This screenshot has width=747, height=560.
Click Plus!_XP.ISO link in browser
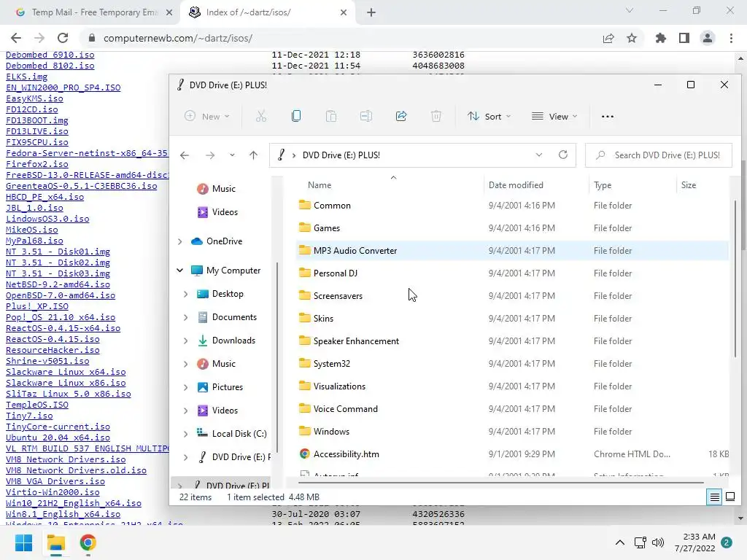[x=37, y=306]
